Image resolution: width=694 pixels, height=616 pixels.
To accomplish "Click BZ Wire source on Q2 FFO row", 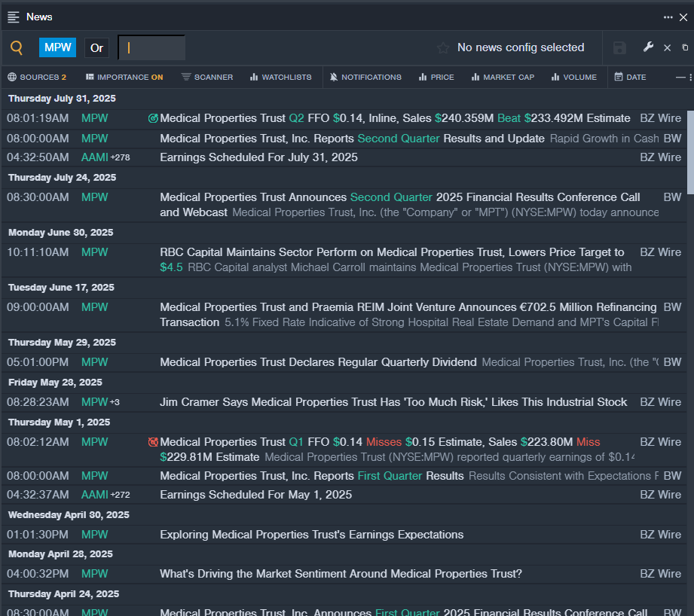I will point(660,118).
